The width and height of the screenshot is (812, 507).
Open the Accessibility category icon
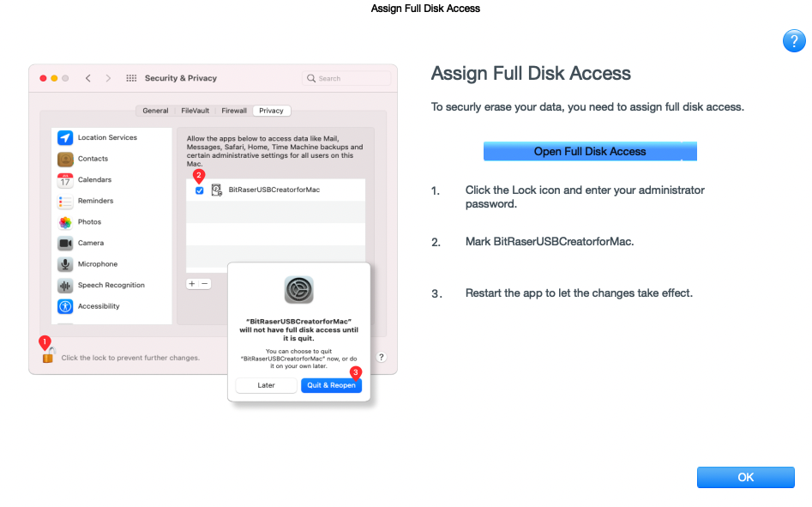tap(65, 306)
